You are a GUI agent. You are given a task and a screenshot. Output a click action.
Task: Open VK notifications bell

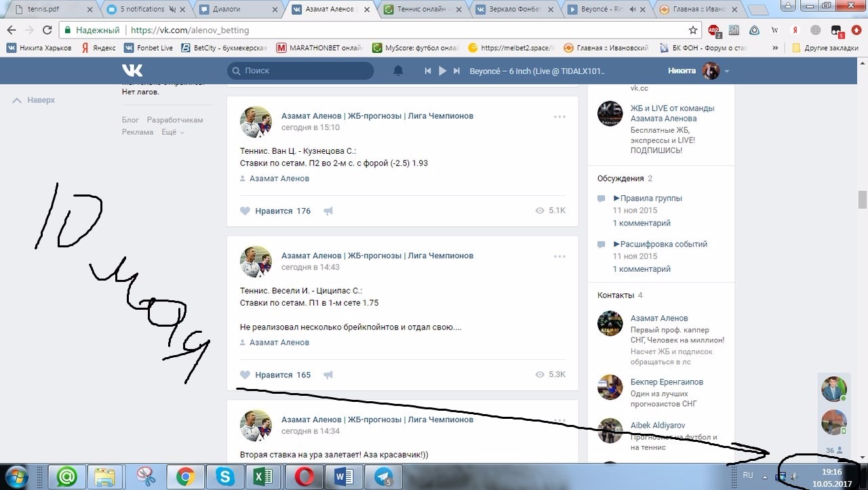tap(398, 70)
